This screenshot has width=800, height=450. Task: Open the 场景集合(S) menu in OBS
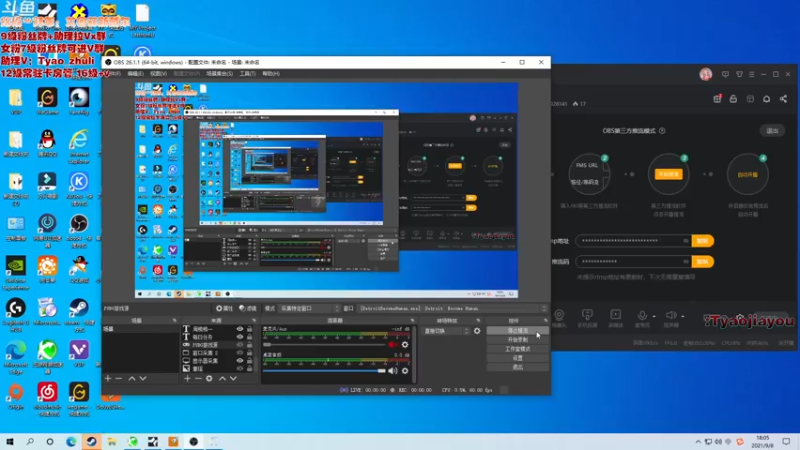pos(220,73)
